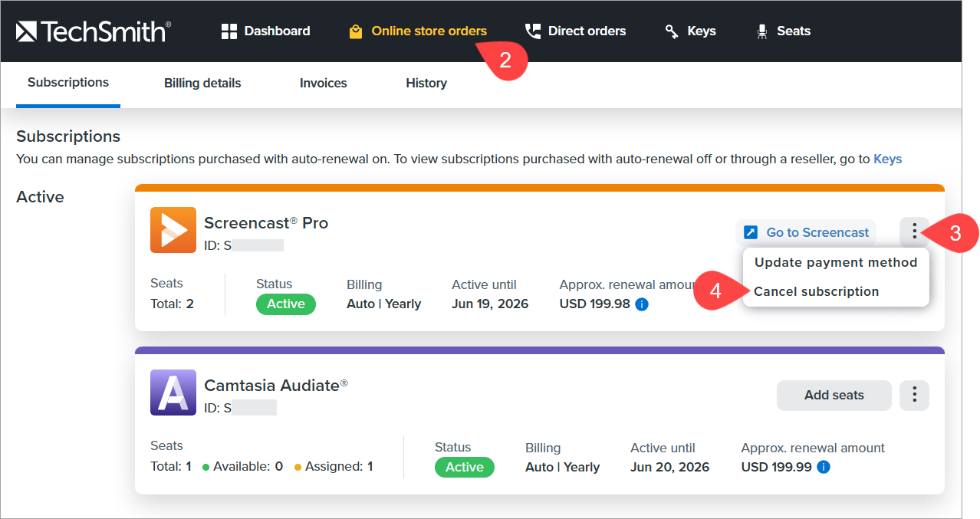Viewport: 980px width, 519px height.
Task: Click Go to Screencast button
Action: (x=807, y=232)
